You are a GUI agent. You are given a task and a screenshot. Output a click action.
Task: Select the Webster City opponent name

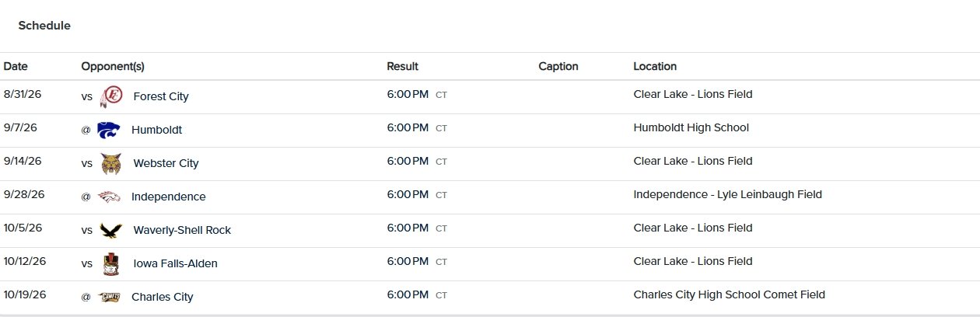point(166,163)
